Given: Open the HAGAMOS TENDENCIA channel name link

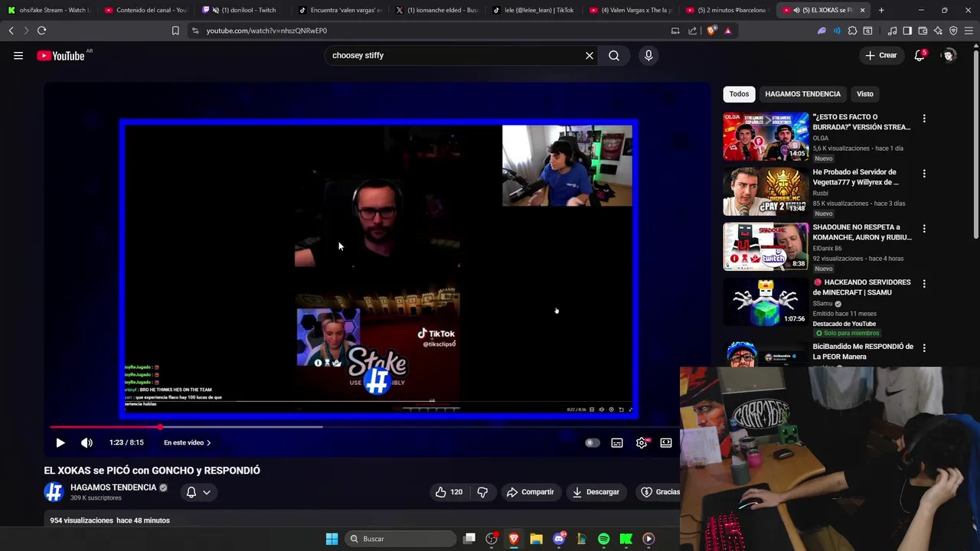Looking at the screenshot, I should pyautogui.click(x=113, y=487).
